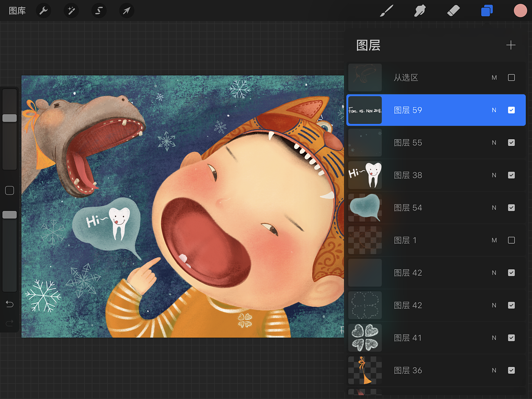
Task: Hide 图层 59 layer
Action: tap(511, 110)
